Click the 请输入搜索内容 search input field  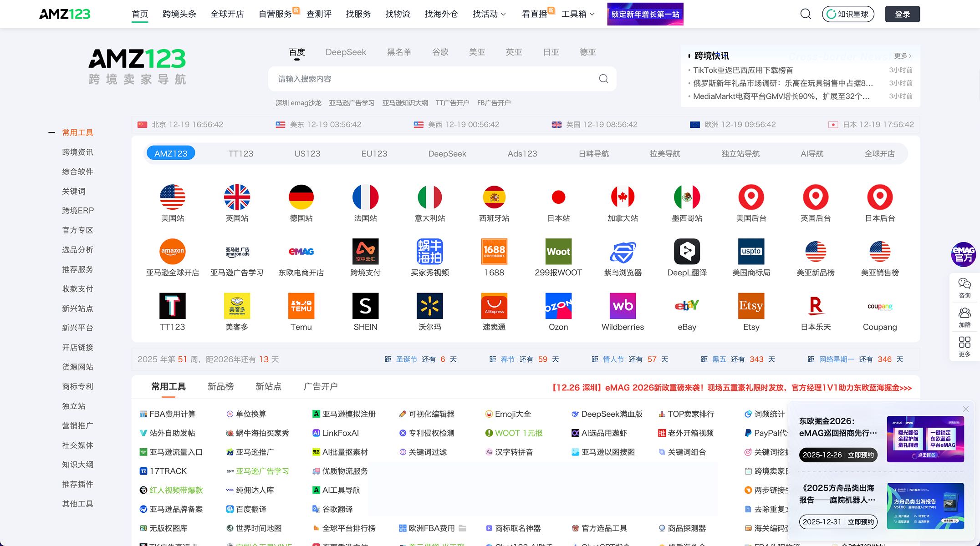pyautogui.click(x=442, y=79)
